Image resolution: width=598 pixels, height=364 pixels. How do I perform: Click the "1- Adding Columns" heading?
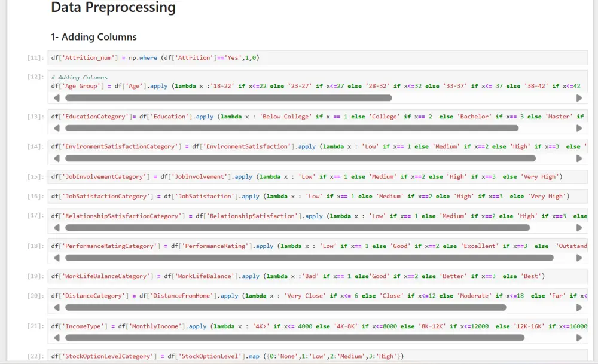pyautogui.click(x=94, y=37)
